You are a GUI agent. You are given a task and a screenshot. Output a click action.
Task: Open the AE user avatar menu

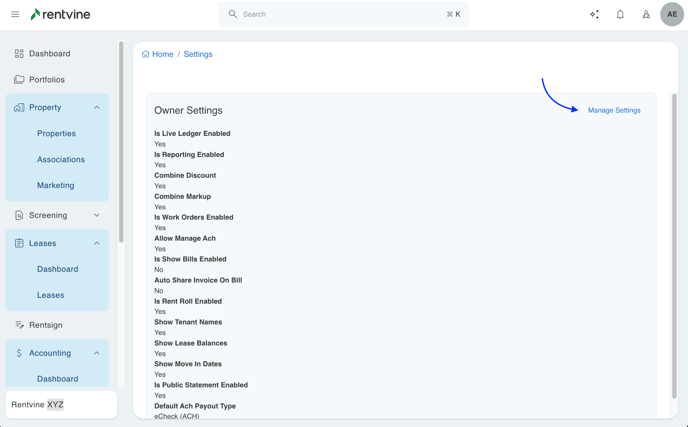click(672, 15)
